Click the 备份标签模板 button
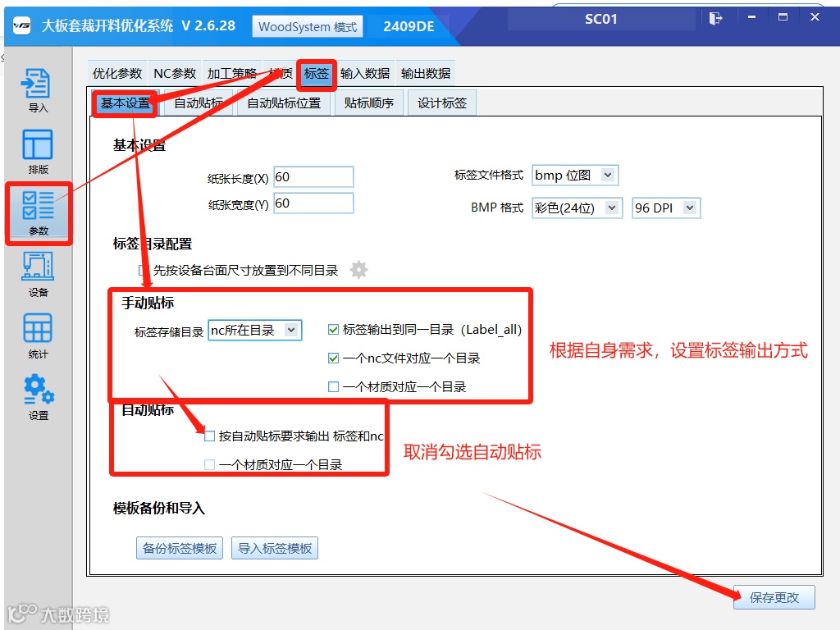This screenshot has height=630, width=840. pos(180,548)
